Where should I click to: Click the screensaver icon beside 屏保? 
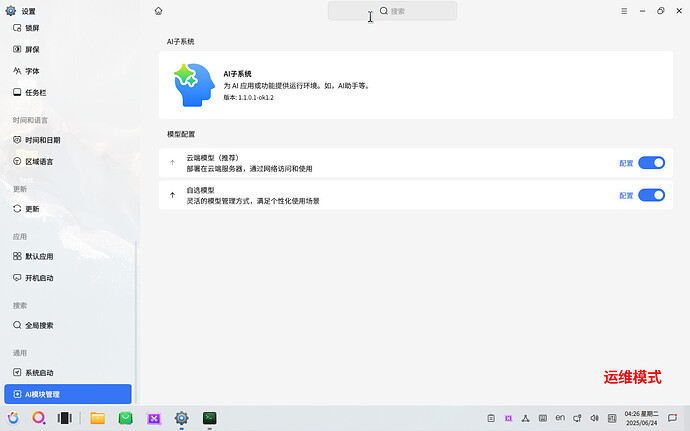[17, 49]
